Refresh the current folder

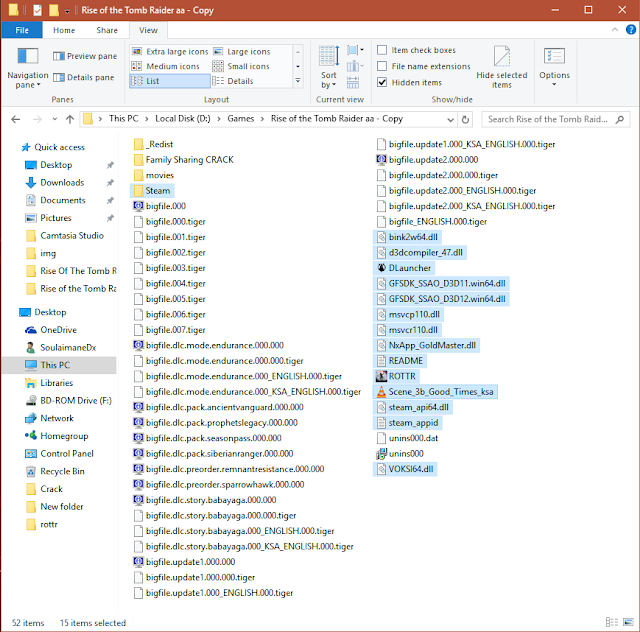tap(465, 120)
